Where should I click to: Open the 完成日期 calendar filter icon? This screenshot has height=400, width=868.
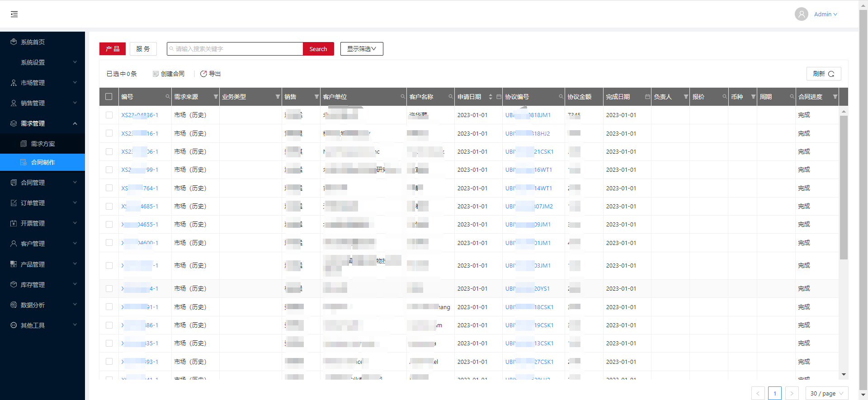(647, 97)
